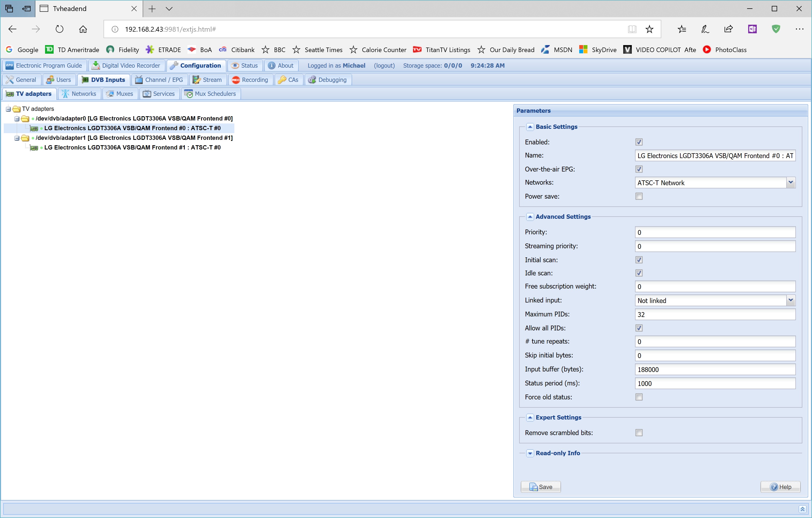The height and width of the screenshot is (518, 812).
Task: Open the Linked input dropdown
Action: tap(791, 300)
